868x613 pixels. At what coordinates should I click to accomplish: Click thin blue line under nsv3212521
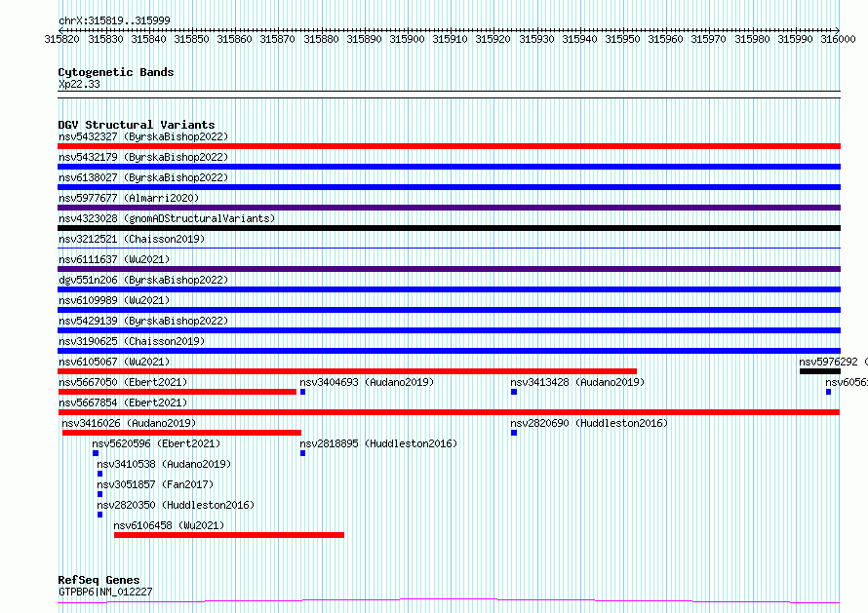(x=449, y=249)
